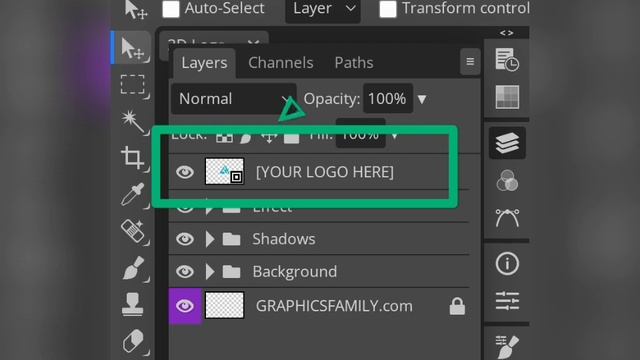The width and height of the screenshot is (640, 360).
Task: Select the Brush tool
Action: pyautogui.click(x=133, y=268)
